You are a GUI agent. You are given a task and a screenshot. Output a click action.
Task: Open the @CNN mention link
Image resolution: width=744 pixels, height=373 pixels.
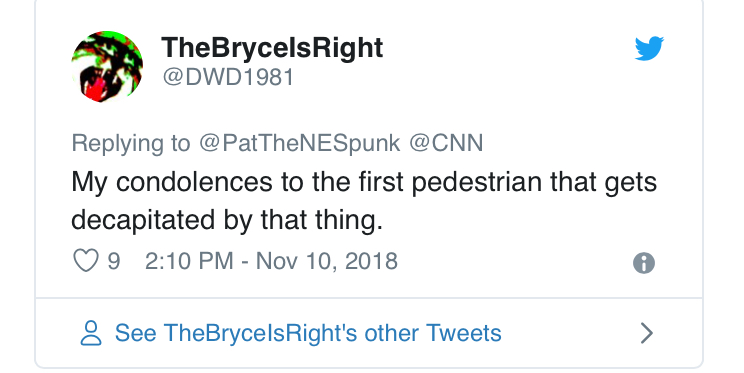pos(446,143)
